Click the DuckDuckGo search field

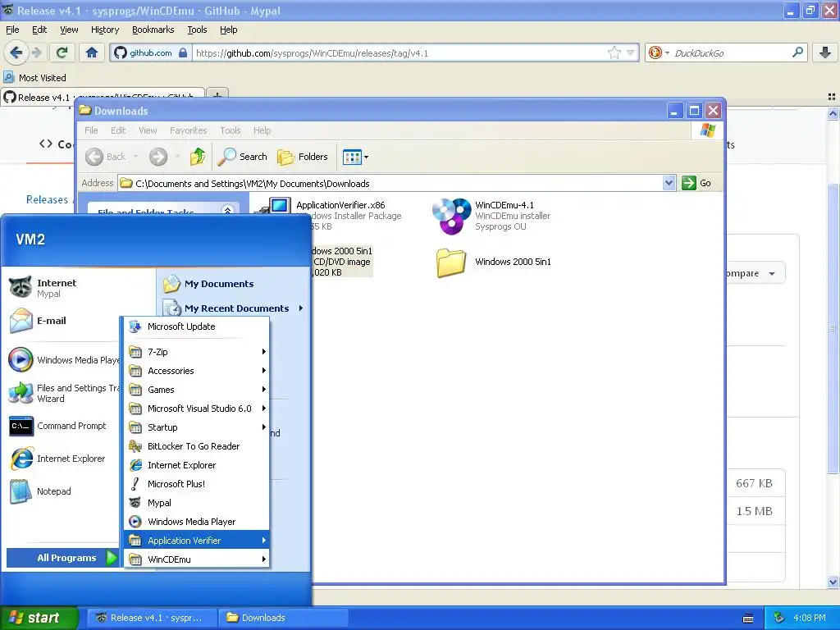731,52
